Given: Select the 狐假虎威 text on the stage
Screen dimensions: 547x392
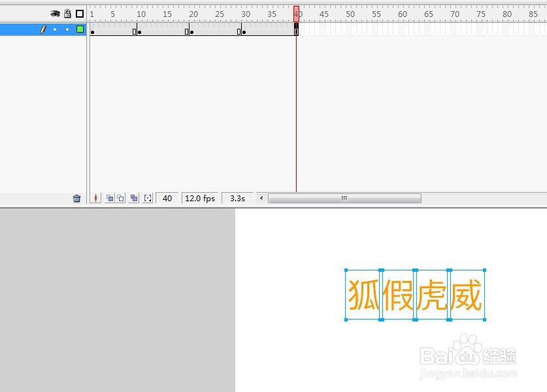Looking at the screenshot, I should coord(414,295).
